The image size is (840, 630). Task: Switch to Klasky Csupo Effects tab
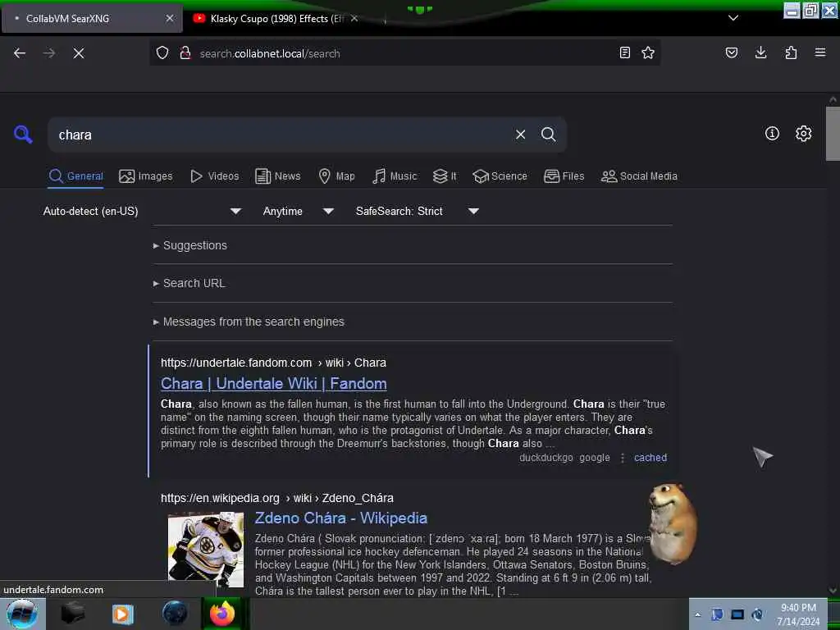click(276, 19)
